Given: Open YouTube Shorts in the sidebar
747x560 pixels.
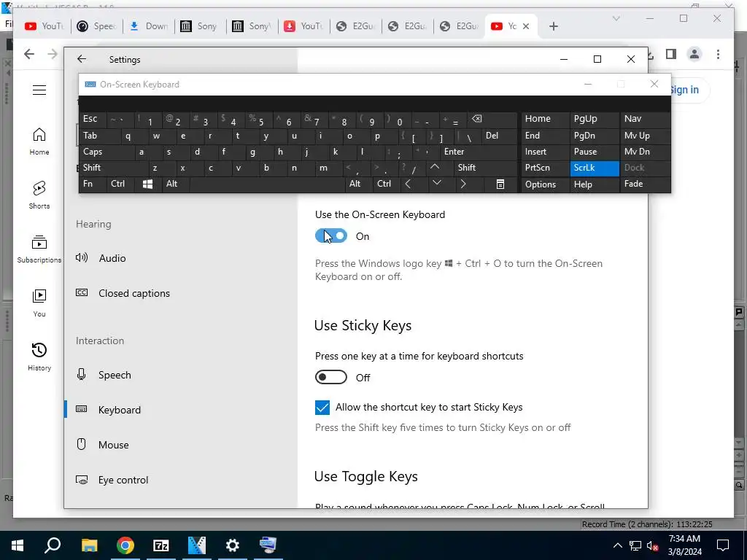Looking at the screenshot, I should pyautogui.click(x=39, y=195).
